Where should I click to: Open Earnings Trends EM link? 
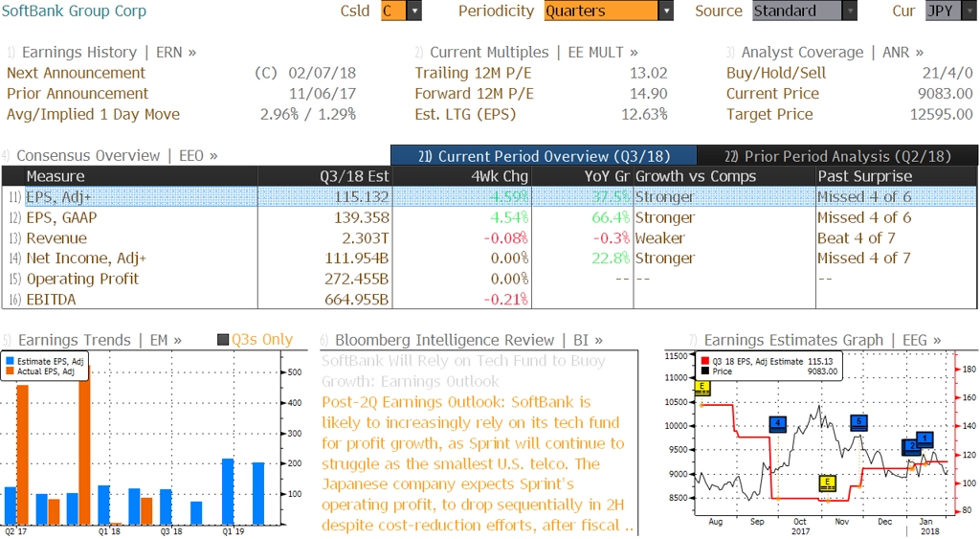coord(100,340)
